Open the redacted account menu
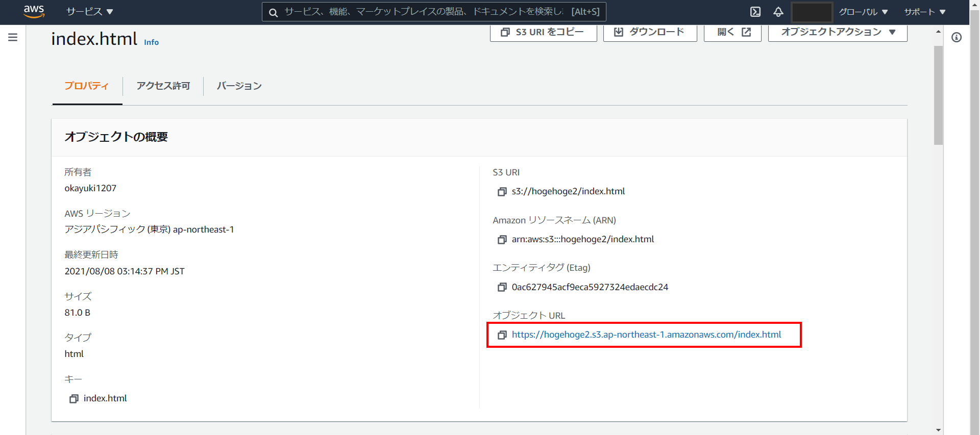 click(x=812, y=12)
